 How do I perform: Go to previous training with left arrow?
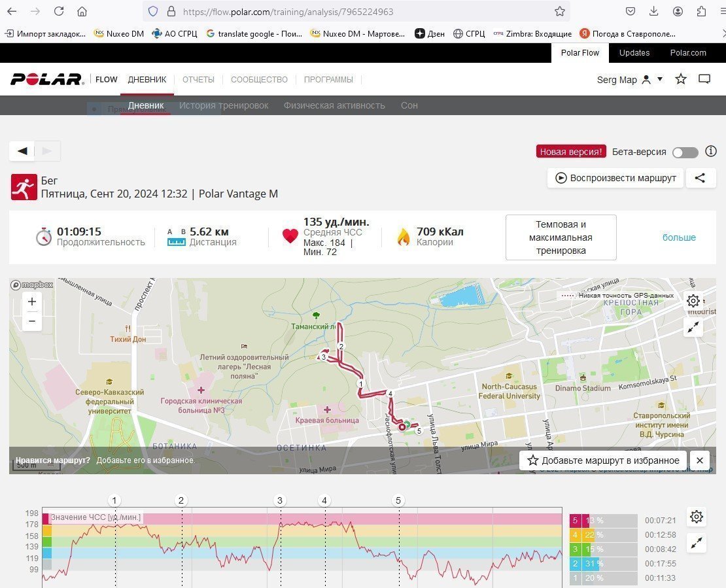(22, 151)
